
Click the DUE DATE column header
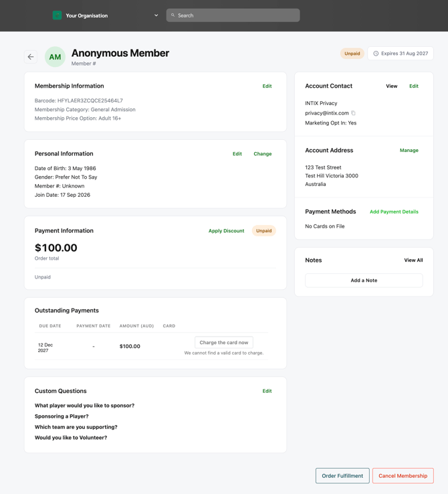click(50, 326)
